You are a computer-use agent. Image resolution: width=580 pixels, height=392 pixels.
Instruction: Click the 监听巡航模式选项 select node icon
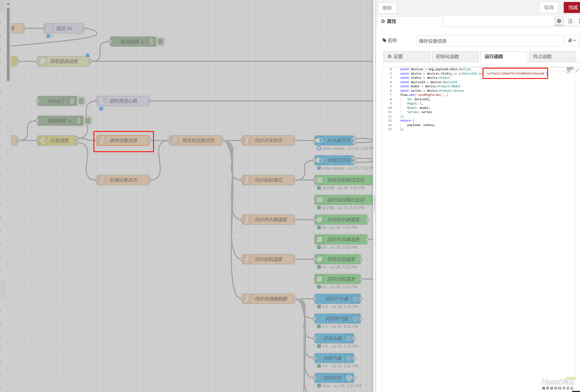(320, 200)
